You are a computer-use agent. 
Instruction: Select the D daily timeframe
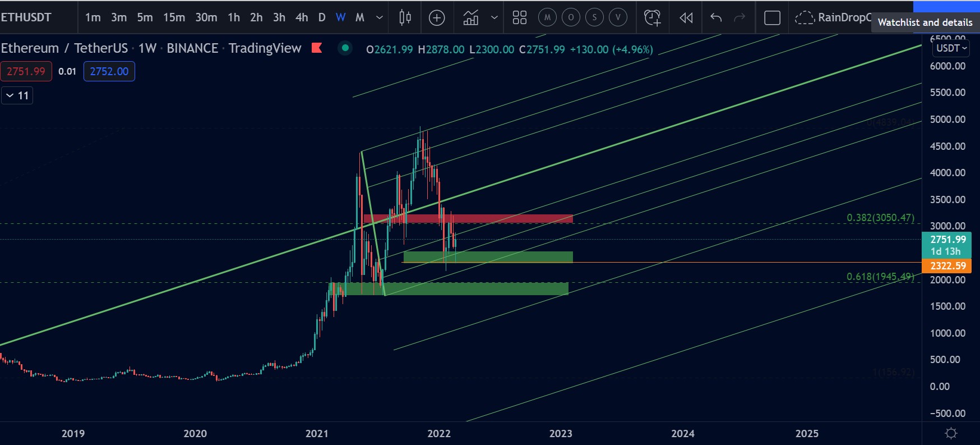pos(322,18)
